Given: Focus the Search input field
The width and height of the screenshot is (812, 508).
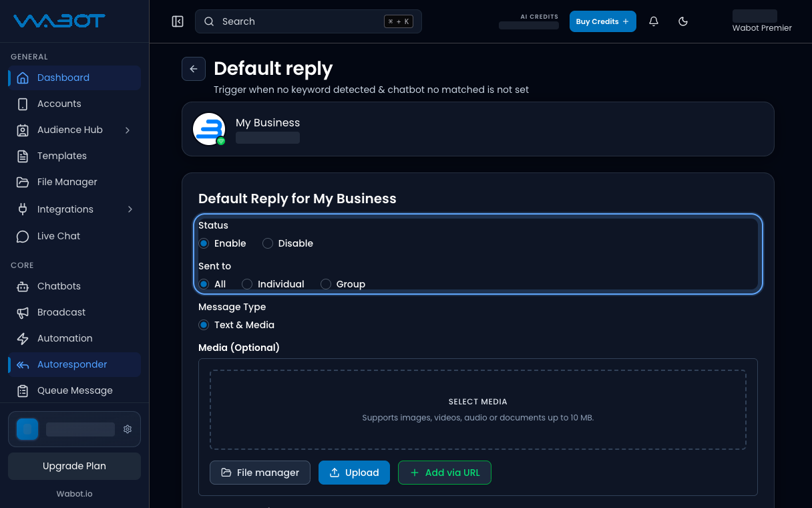Looking at the screenshot, I should [309, 21].
